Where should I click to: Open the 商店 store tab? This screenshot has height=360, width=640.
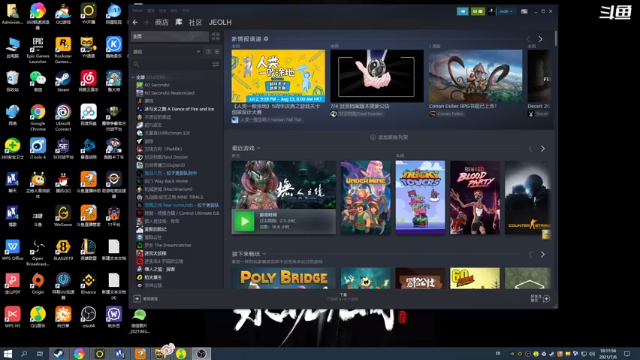(162, 22)
